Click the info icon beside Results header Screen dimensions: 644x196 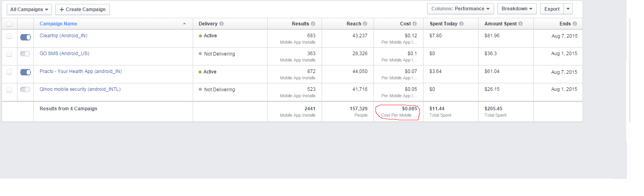click(x=313, y=24)
